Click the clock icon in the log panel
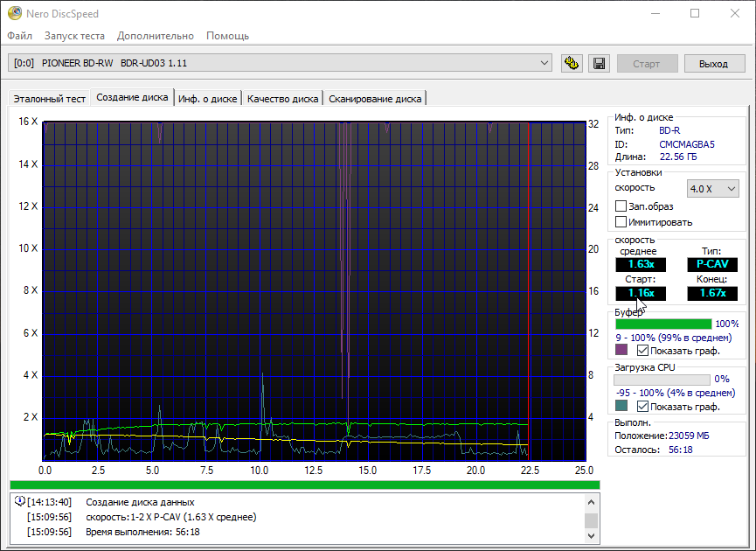This screenshot has height=551, width=756. click(19, 502)
